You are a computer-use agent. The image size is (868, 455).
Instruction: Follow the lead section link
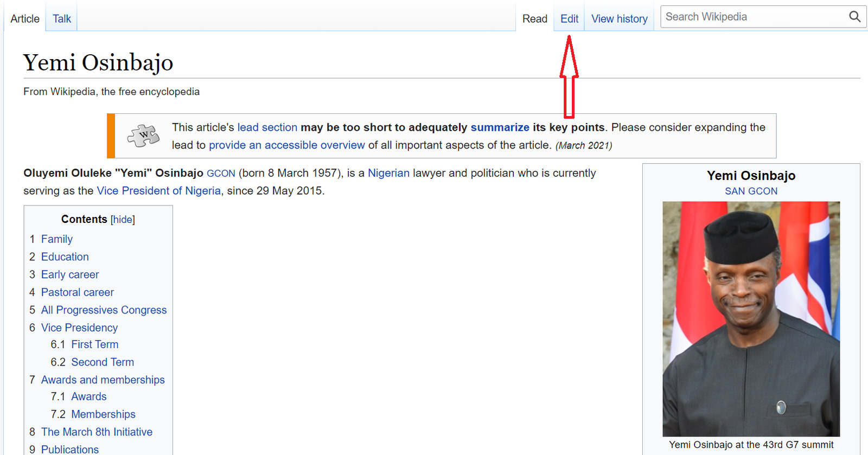(x=267, y=127)
